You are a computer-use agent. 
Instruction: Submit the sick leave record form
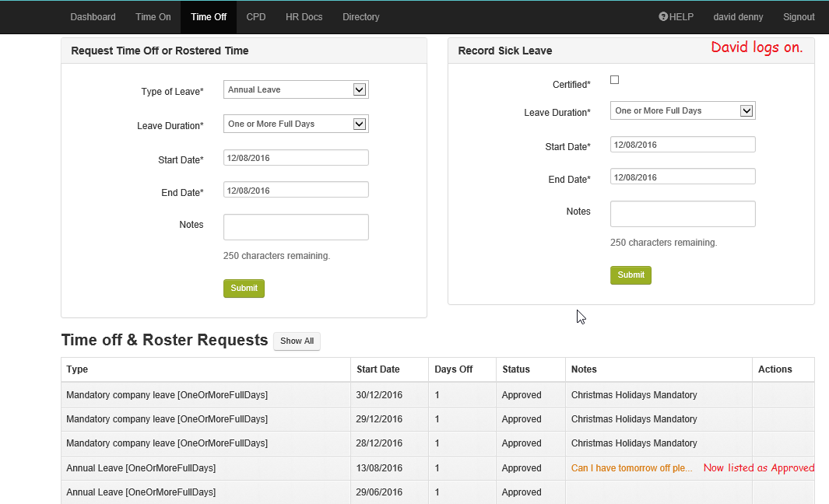(x=631, y=275)
